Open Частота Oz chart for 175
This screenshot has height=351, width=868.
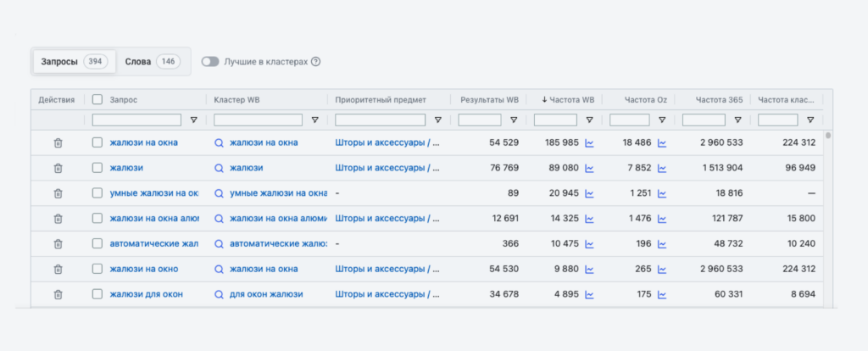pos(662,294)
